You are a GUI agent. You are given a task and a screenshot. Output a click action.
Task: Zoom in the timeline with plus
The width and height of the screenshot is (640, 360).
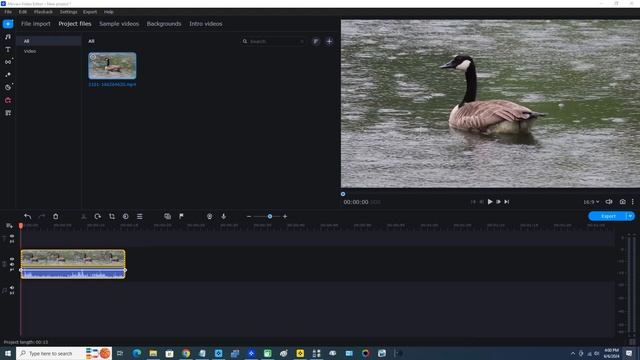pos(285,216)
